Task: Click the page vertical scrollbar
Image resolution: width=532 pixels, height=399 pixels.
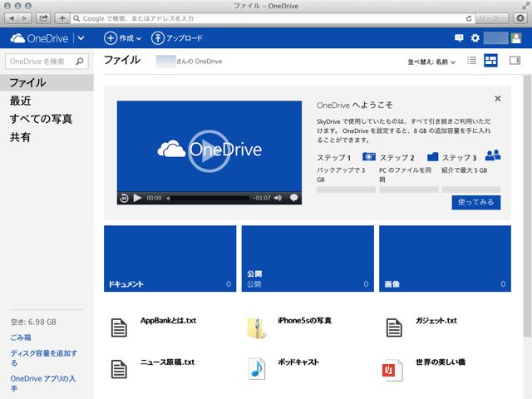Action: [x=527, y=205]
